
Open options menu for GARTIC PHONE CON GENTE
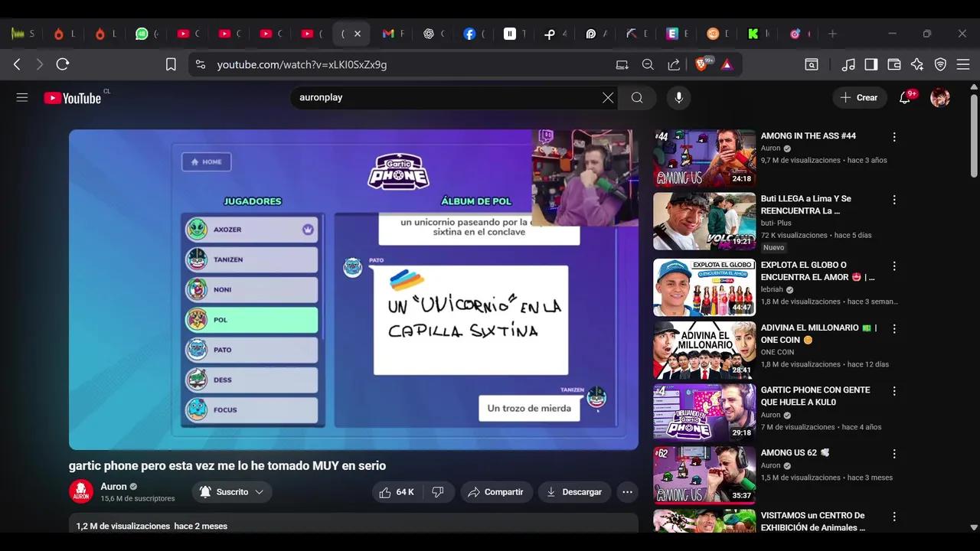893,392
